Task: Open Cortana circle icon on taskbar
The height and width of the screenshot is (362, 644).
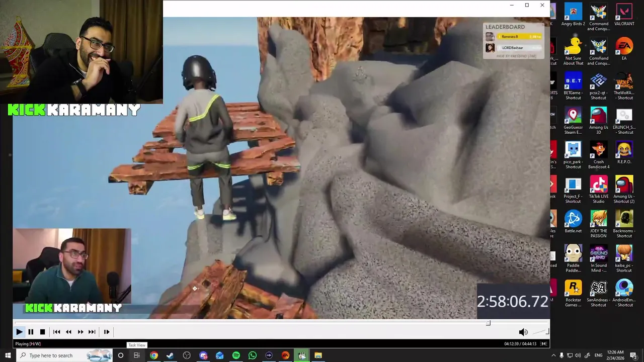Action: tap(120, 355)
